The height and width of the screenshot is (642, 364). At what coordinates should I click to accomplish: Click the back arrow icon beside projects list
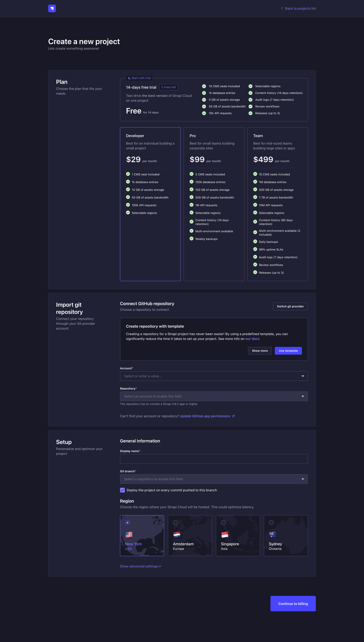point(282,9)
